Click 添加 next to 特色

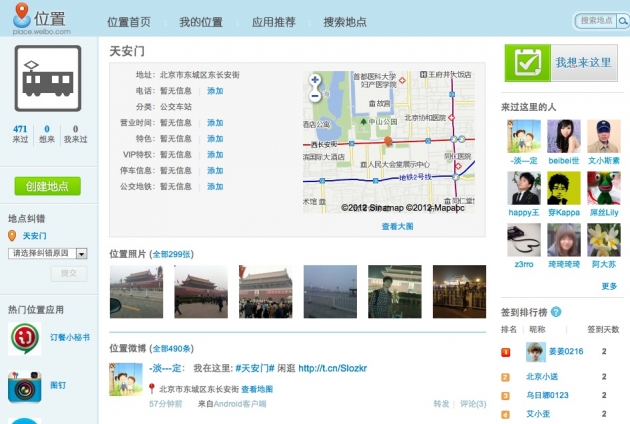click(215, 139)
